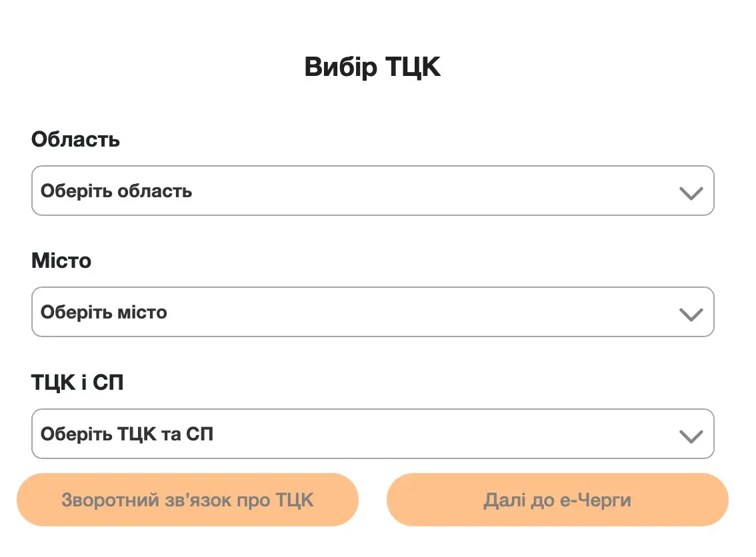Open the Оберіть місто dropdown
The height and width of the screenshot is (557, 756).
pyautogui.click(x=372, y=312)
